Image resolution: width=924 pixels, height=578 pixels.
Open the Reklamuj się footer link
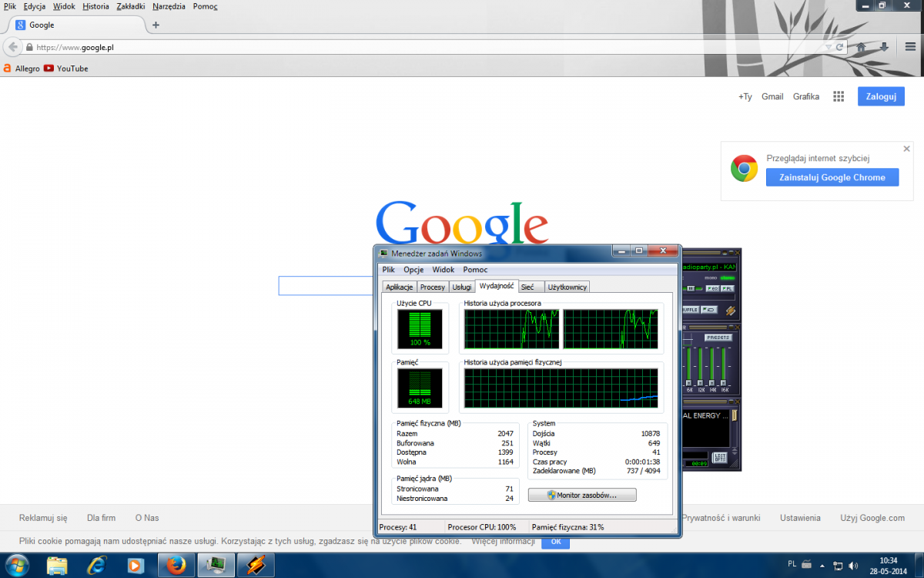pos(43,518)
